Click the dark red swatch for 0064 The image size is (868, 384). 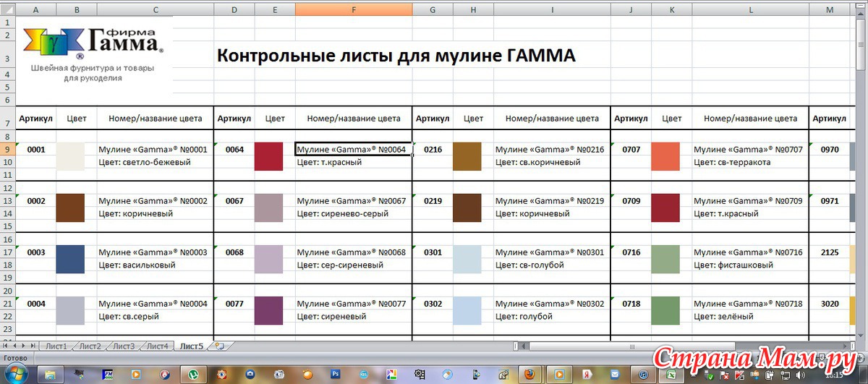click(x=268, y=156)
